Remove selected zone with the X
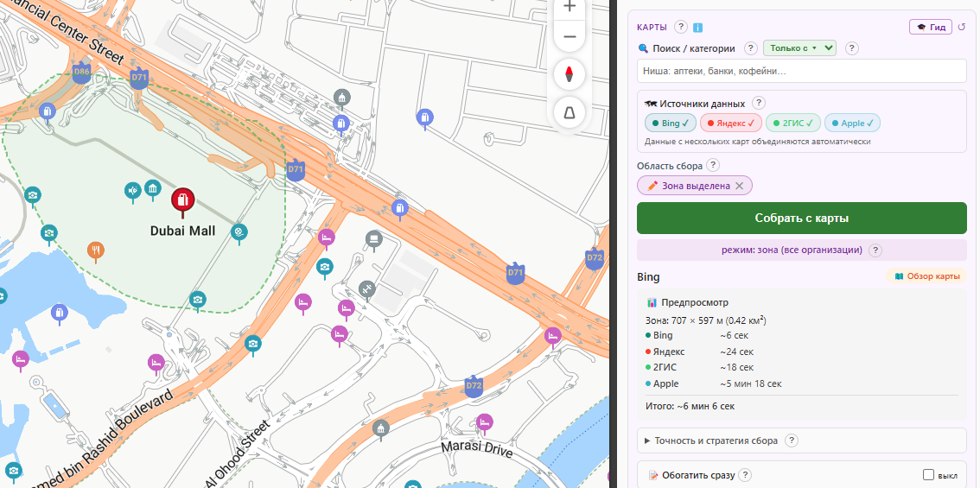 click(x=739, y=186)
